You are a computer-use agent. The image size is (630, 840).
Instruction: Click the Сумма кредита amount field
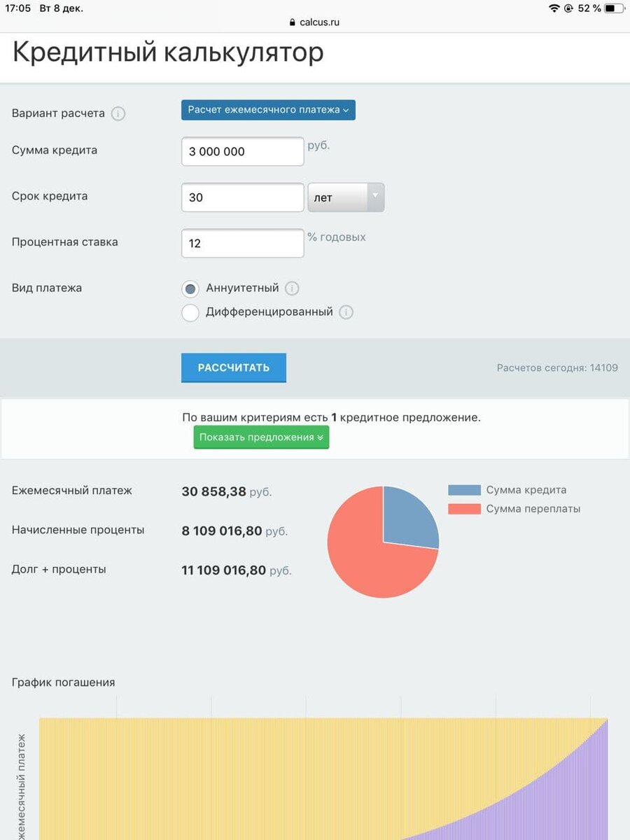(x=241, y=151)
